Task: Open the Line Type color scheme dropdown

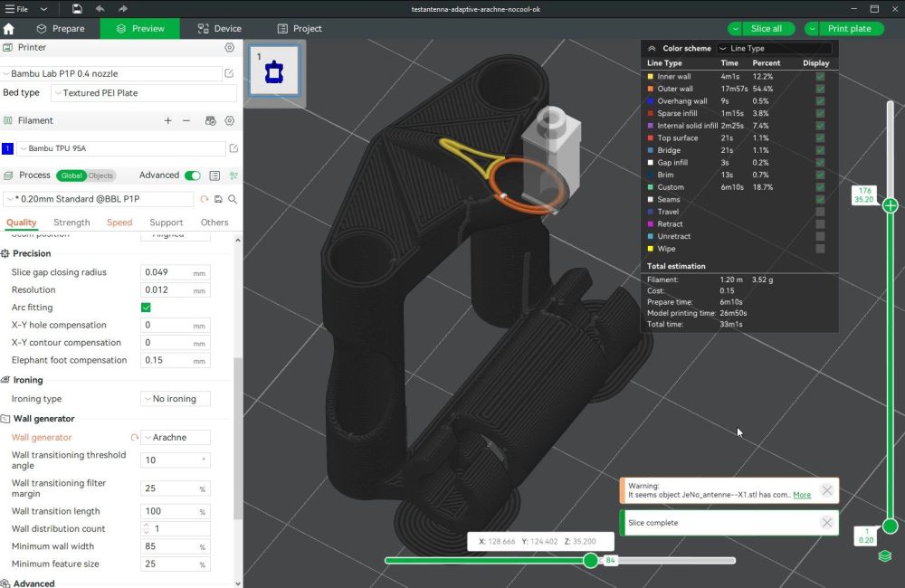Action: [x=775, y=49]
